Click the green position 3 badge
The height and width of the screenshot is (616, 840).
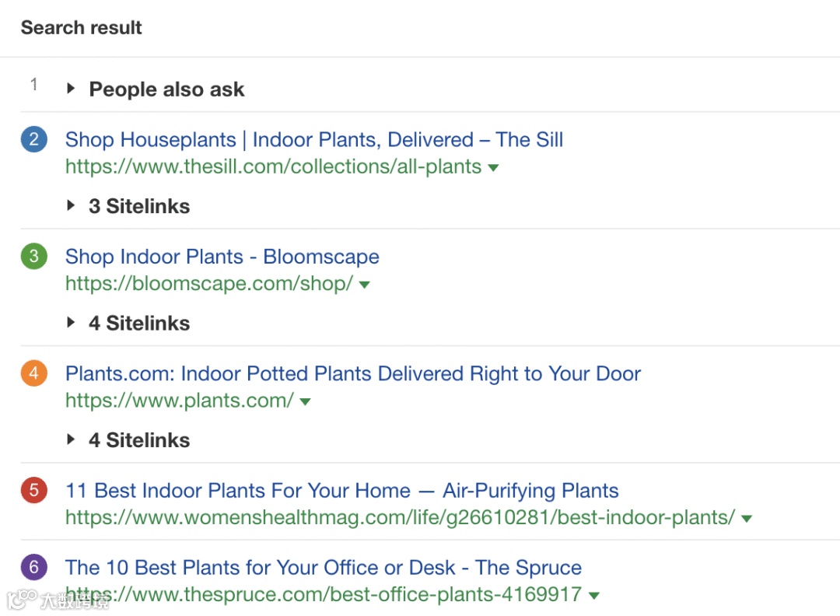coord(33,257)
